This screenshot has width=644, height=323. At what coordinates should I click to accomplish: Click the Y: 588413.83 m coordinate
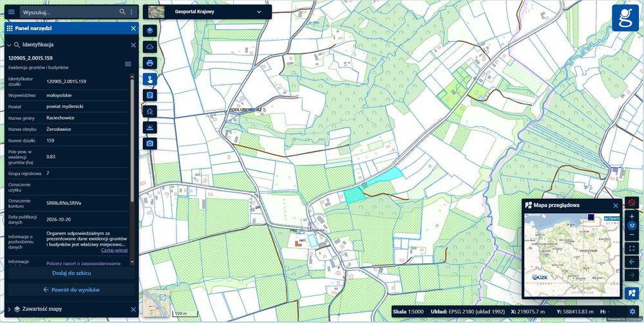574,311
